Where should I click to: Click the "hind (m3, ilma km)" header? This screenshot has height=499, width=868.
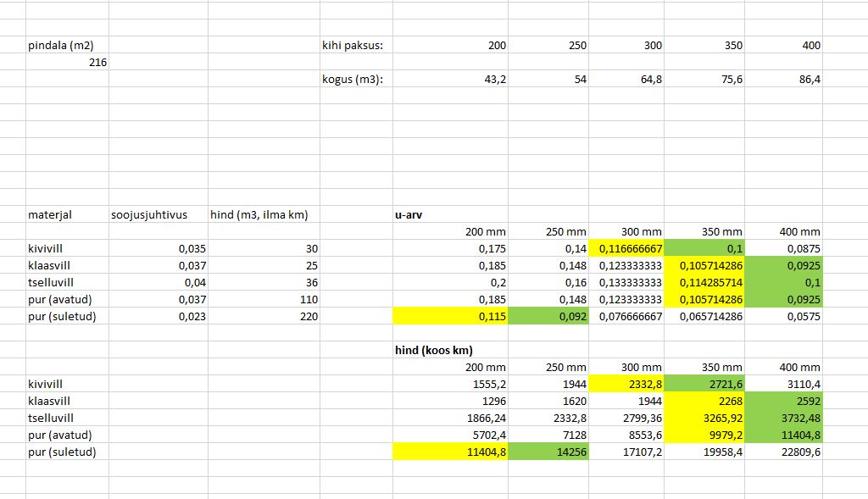tap(259, 215)
